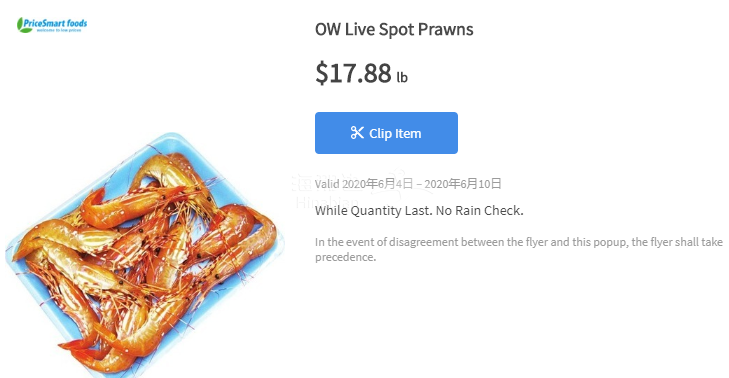The width and height of the screenshot is (729, 378).
Task: Click 'While Quantity Last. No Rain Check.' text
Action: 419,211
